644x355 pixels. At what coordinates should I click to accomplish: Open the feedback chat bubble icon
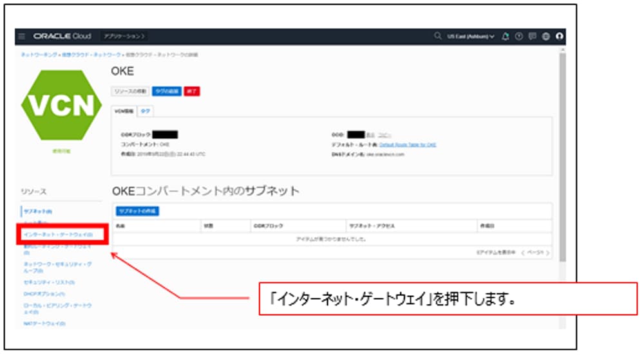coord(533,37)
